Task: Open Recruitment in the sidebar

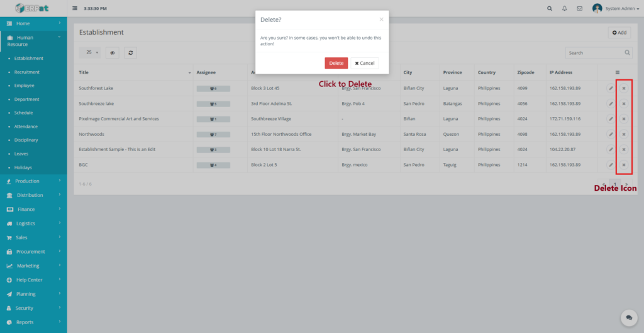Action: click(27, 72)
